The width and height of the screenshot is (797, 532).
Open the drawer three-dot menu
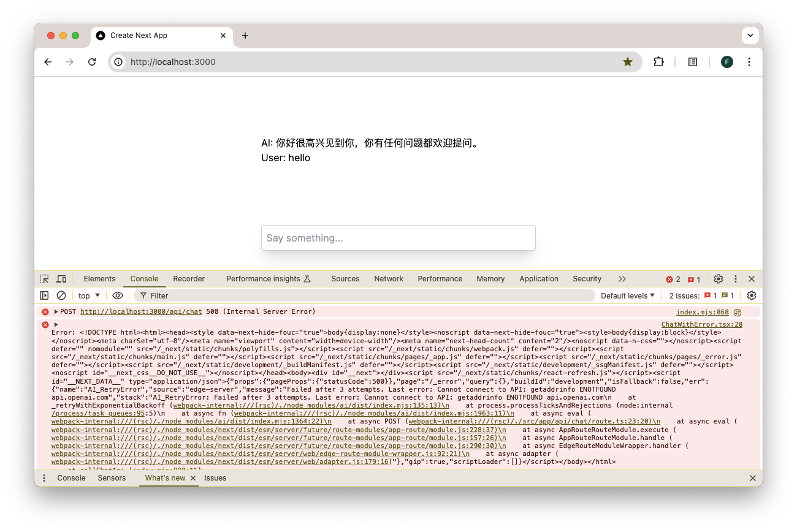[x=44, y=478]
